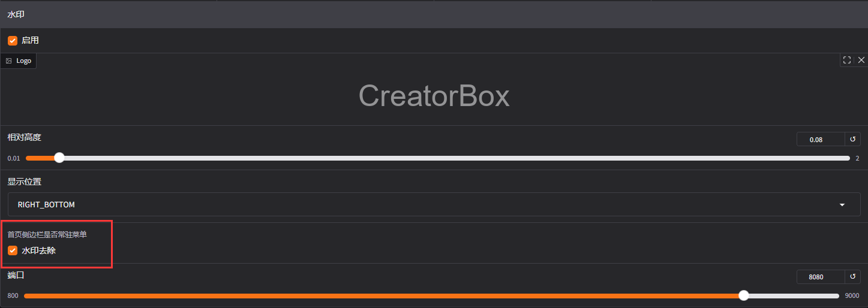
Task: Click the image icon beside Logo label
Action: click(9, 61)
